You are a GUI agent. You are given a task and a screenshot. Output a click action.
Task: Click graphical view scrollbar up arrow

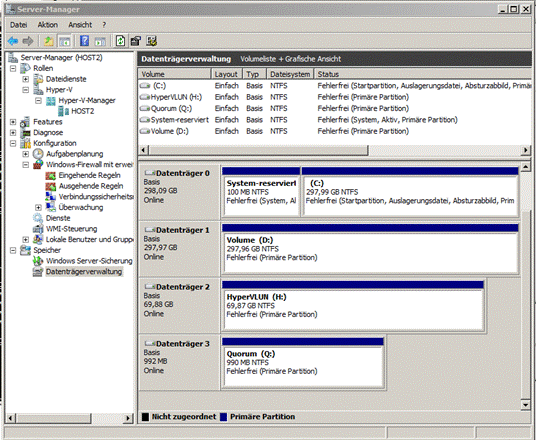526,167
